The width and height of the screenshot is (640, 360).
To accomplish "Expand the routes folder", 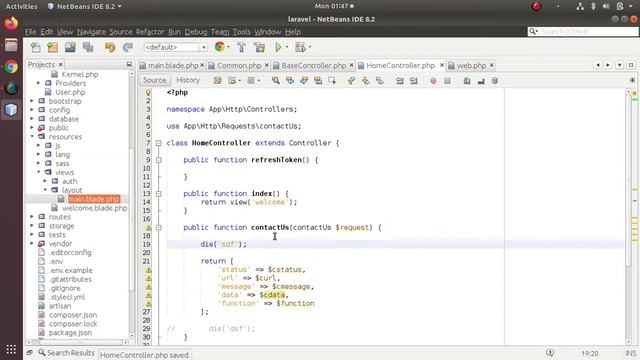I will (x=32, y=217).
